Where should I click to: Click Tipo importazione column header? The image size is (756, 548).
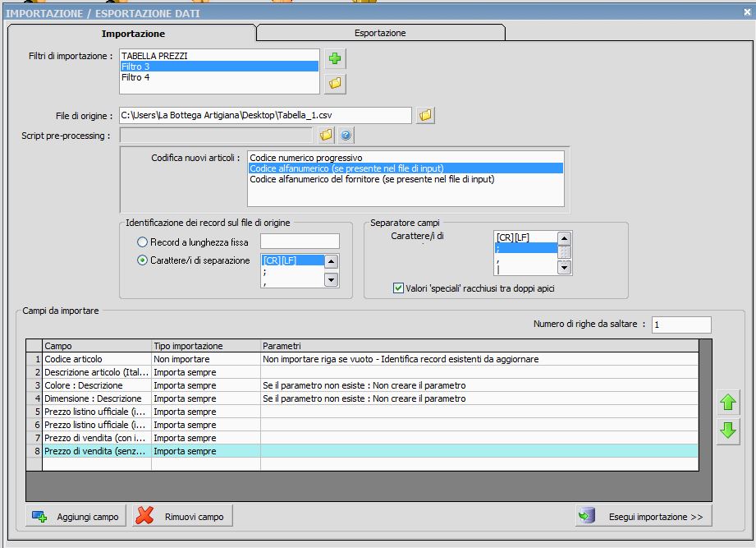pyautogui.click(x=206, y=346)
